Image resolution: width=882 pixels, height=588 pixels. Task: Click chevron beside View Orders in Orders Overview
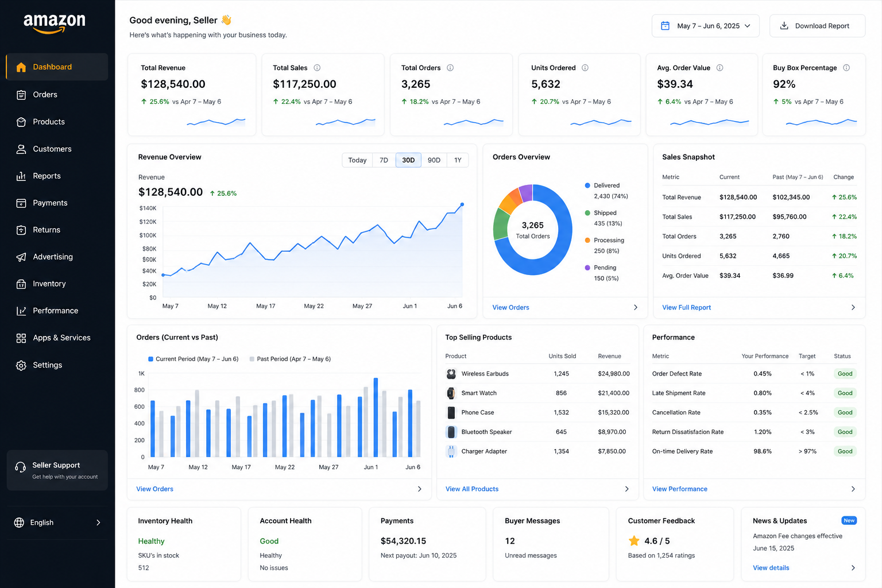636,308
